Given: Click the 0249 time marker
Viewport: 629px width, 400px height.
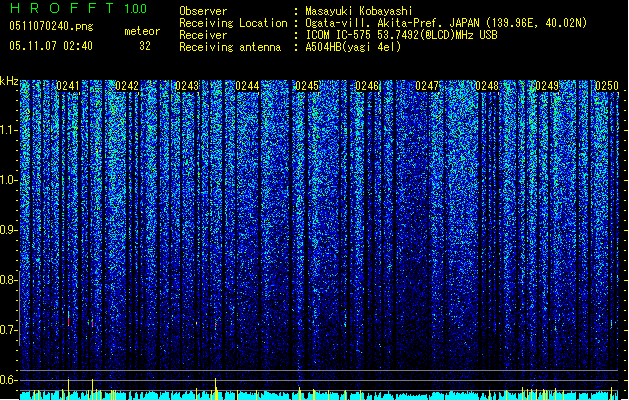Looking at the screenshot, I should [547, 86].
